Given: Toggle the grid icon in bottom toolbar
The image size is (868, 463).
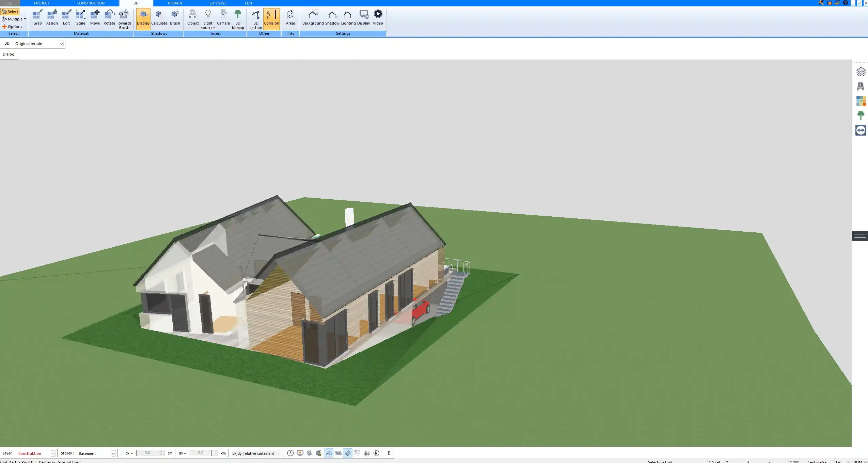Looking at the screenshot, I should click(x=367, y=453).
